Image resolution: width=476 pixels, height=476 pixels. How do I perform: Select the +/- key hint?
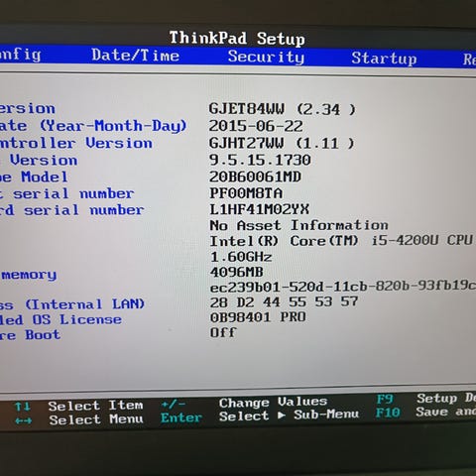click(173, 404)
